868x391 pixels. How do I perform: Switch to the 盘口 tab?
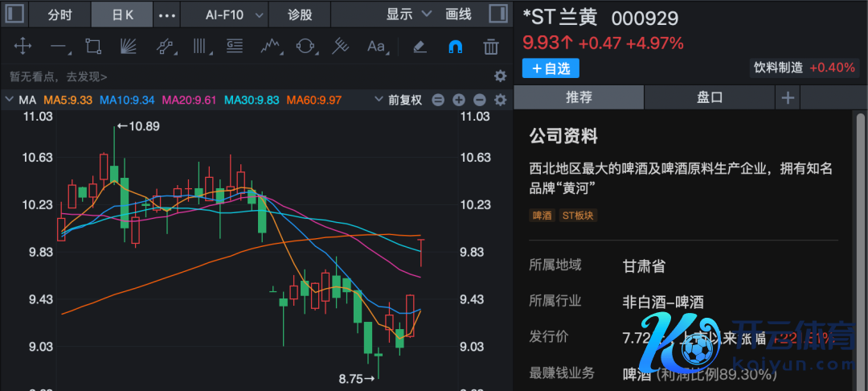tap(710, 97)
